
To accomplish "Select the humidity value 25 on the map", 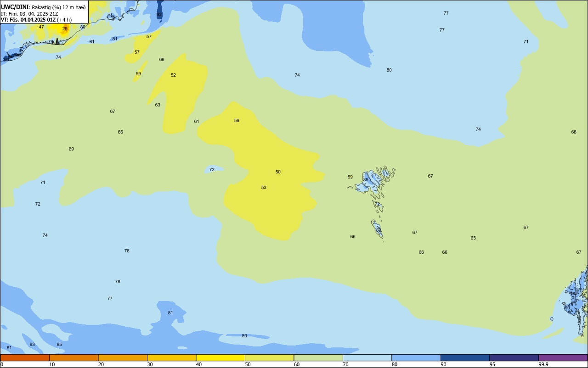I will point(65,29).
